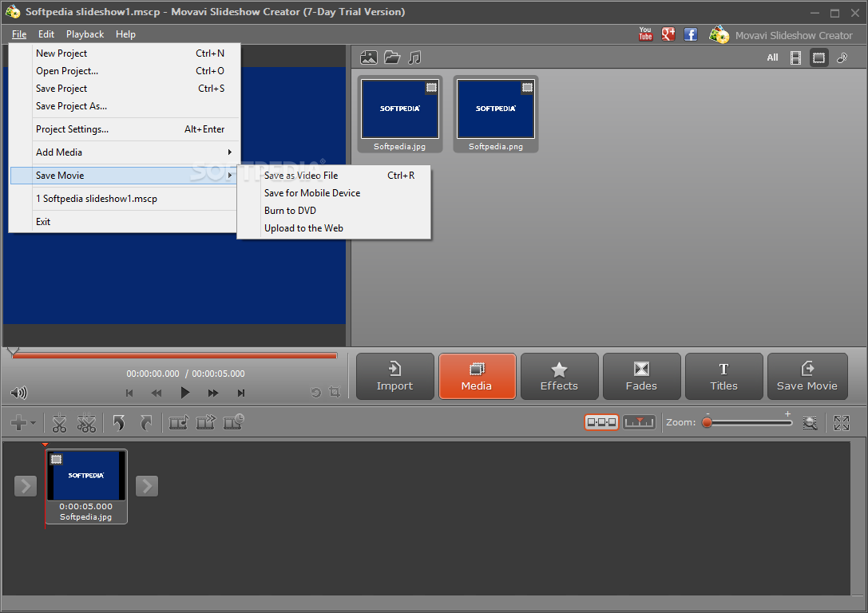The image size is (868, 613).
Task: Open the Facebook icon
Action: tap(690, 34)
